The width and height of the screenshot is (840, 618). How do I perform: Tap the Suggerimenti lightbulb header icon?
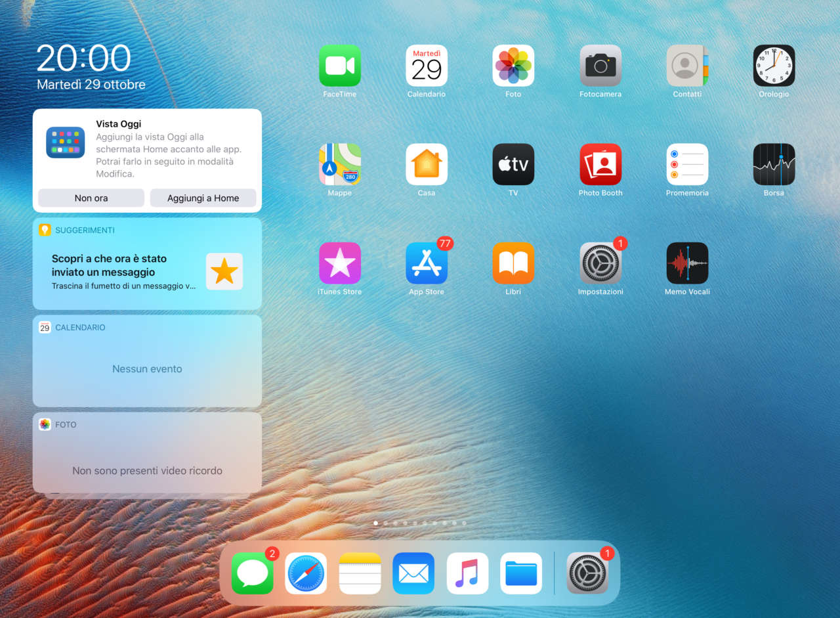[x=45, y=230]
